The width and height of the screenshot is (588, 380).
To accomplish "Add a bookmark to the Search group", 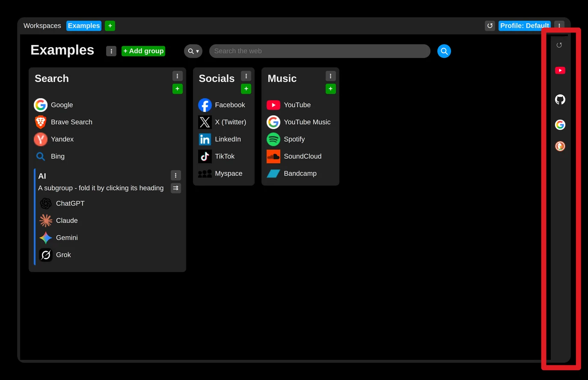I will 178,89.
